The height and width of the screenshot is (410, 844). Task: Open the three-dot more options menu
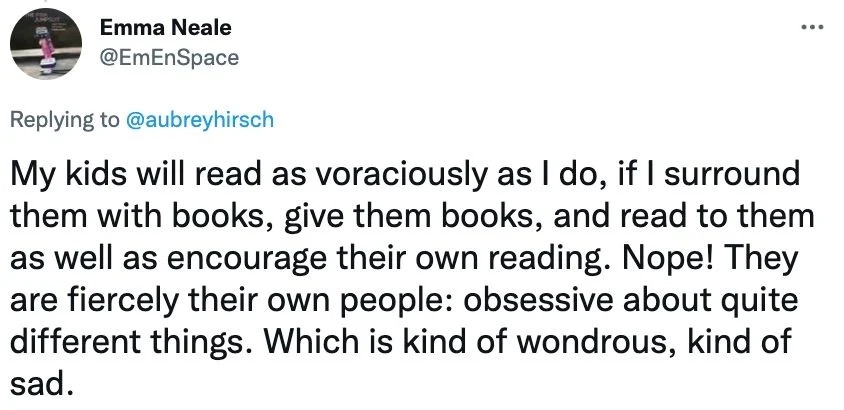pyautogui.click(x=812, y=26)
